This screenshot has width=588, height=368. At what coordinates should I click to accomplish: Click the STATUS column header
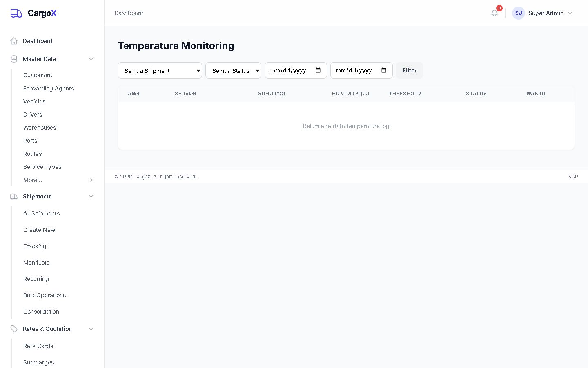coord(476,94)
